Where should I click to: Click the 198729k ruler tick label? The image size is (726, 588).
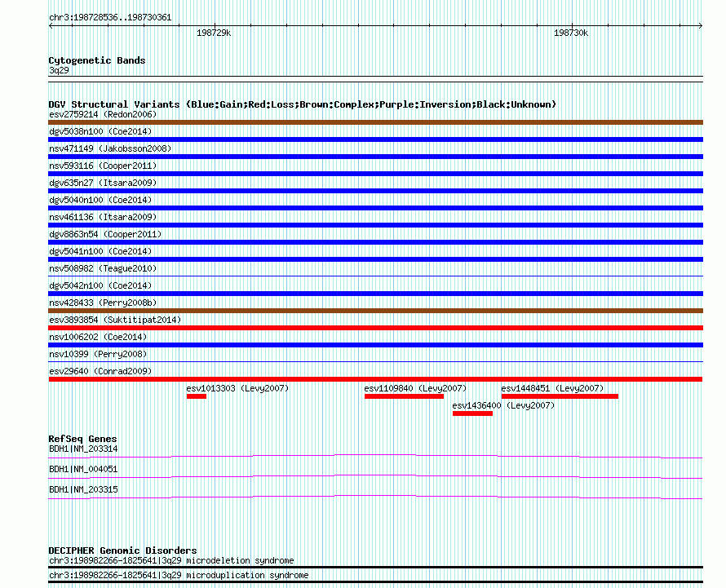pos(214,33)
